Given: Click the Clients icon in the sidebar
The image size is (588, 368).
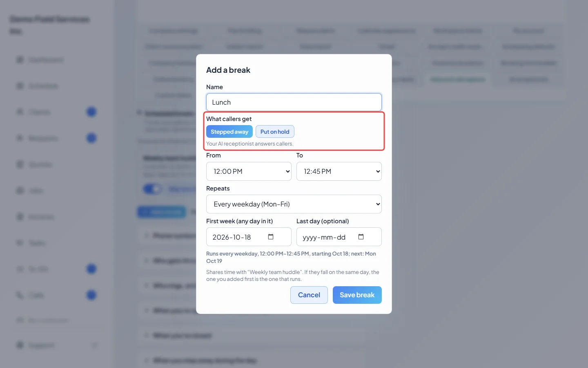Looking at the screenshot, I should click(x=20, y=112).
